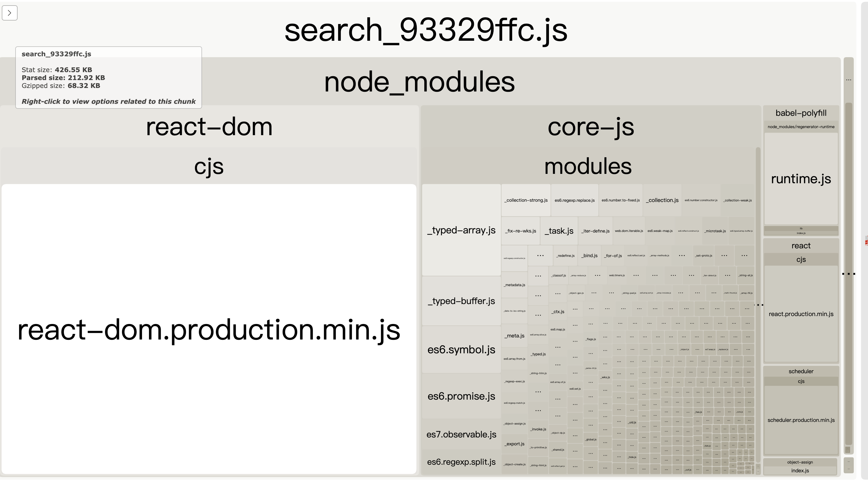Click the _for-of.js module
The height and width of the screenshot is (482, 868).
click(x=613, y=255)
